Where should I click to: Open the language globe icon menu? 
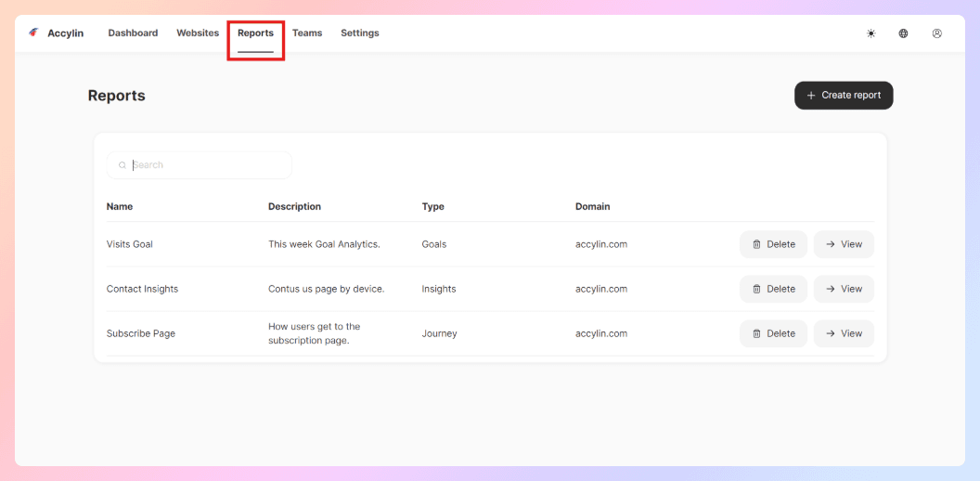pyautogui.click(x=903, y=33)
